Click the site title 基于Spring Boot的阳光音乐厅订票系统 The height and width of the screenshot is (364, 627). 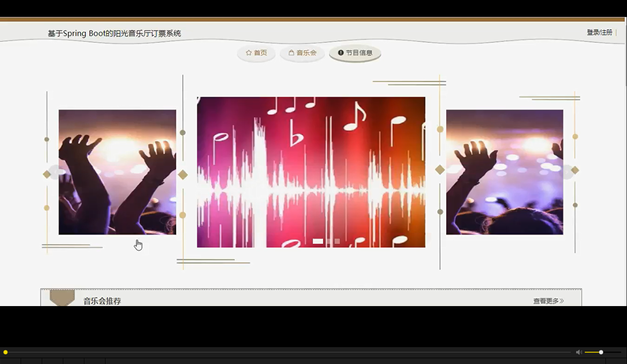(x=115, y=34)
